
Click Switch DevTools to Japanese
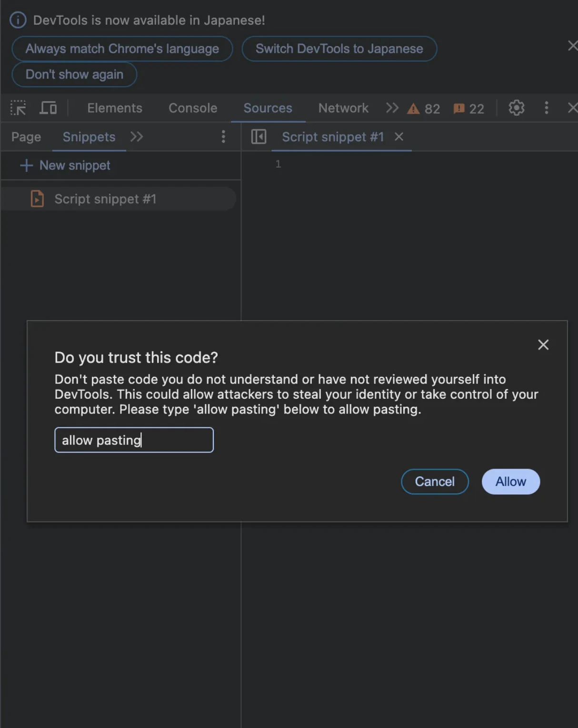click(339, 49)
